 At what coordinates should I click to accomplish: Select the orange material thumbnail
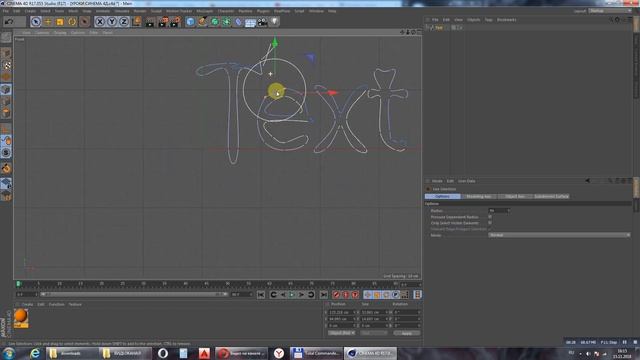click(x=21, y=317)
